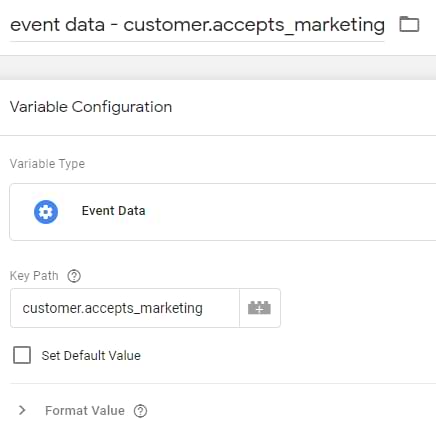Edit the variable name title field

pos(197,25)
